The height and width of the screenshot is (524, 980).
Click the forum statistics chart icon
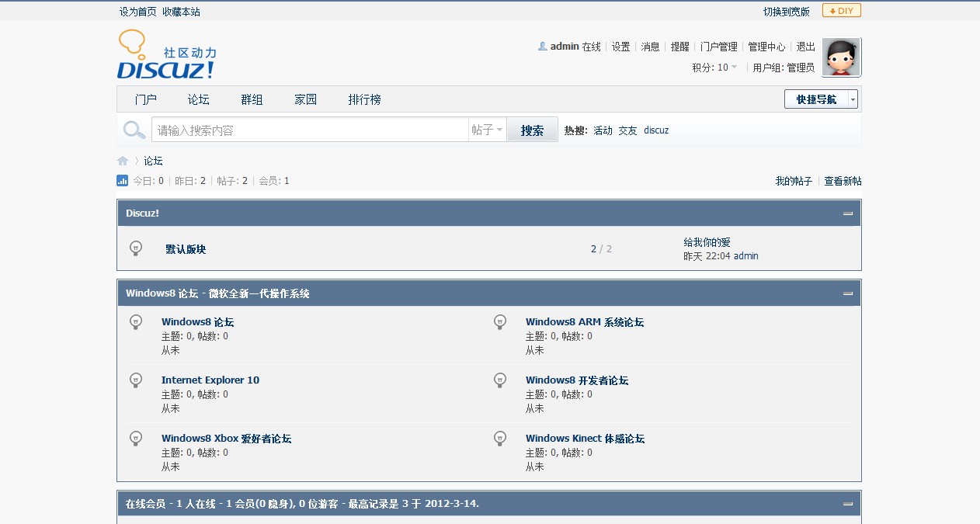click(x=122, y=181)
